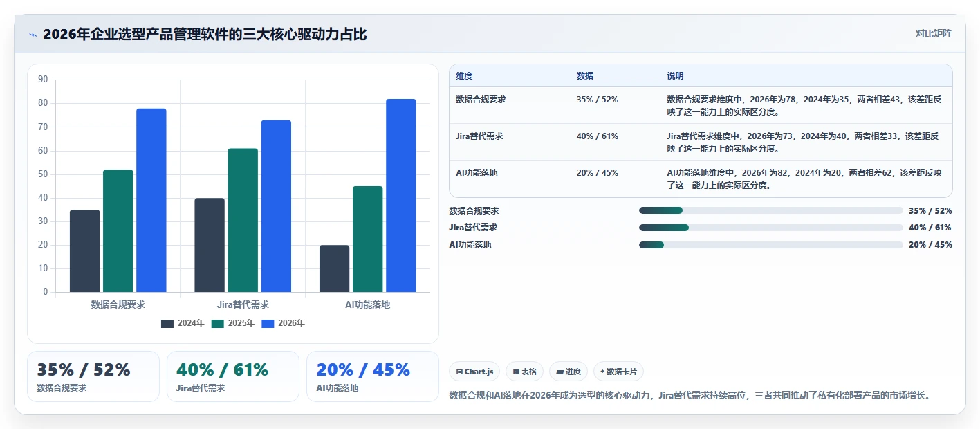This screenshot has width=980, height=429.
Task: Click the description mentioning 两者相差33
Action: (x=804, y=142)
